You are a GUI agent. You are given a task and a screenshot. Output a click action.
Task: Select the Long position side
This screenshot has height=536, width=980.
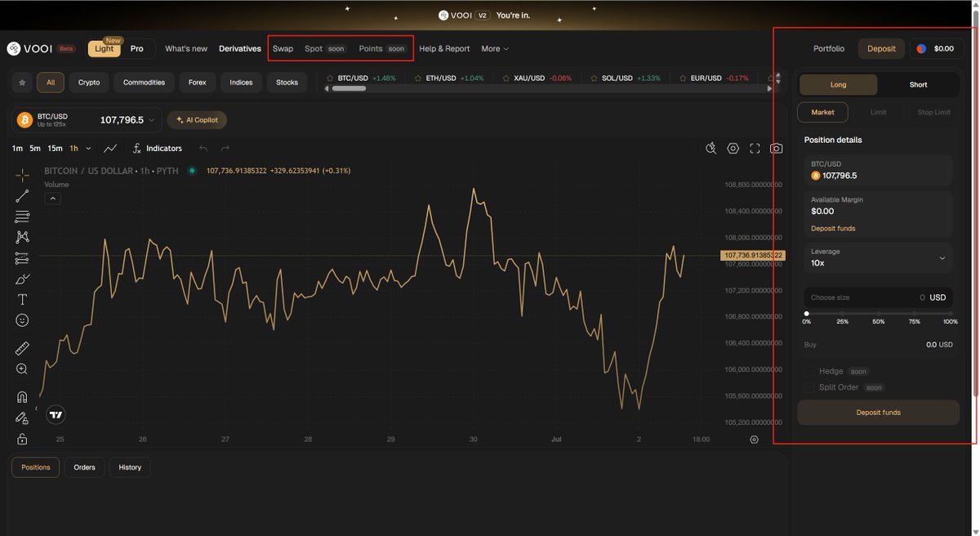point(838,85)
